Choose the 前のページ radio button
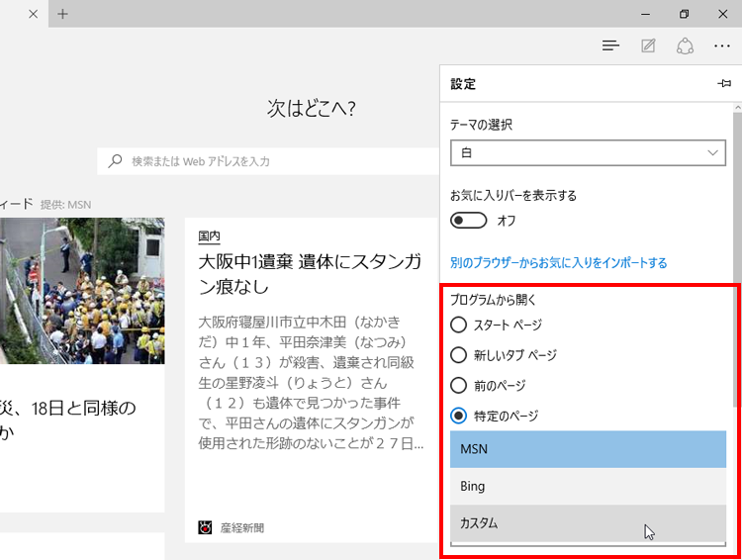The image size is (742, 560). click(459, 385)
